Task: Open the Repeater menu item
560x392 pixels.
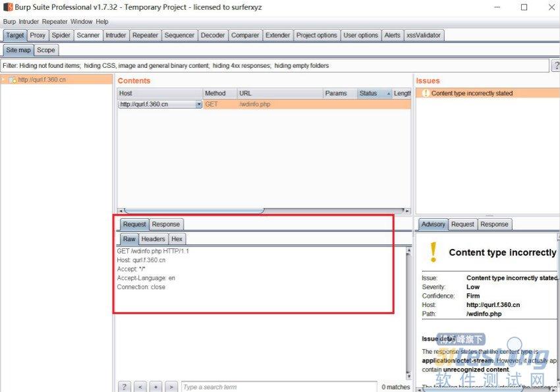Action: tap(55, 21)
